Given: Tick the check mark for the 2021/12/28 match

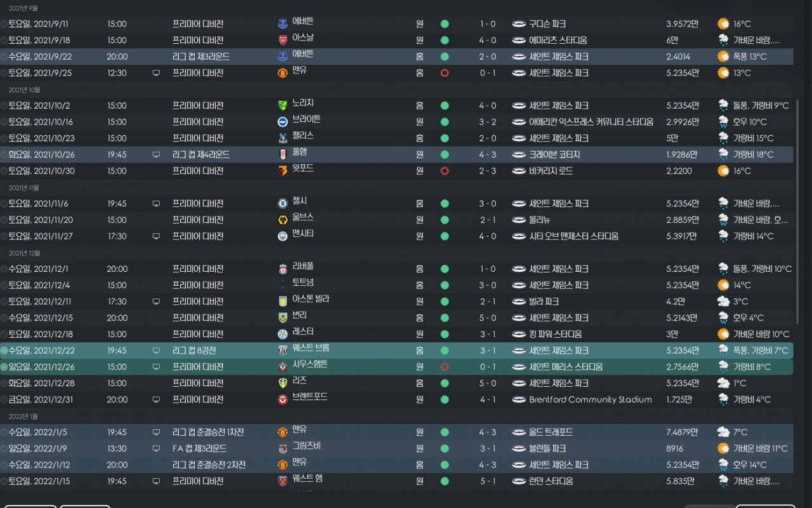Looking at the screenshot, I should (4, 383).
